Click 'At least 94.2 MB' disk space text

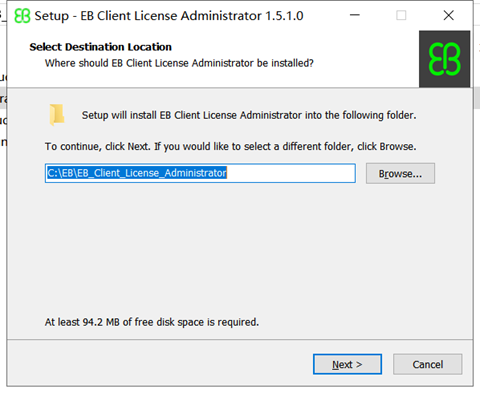[152, 322]
